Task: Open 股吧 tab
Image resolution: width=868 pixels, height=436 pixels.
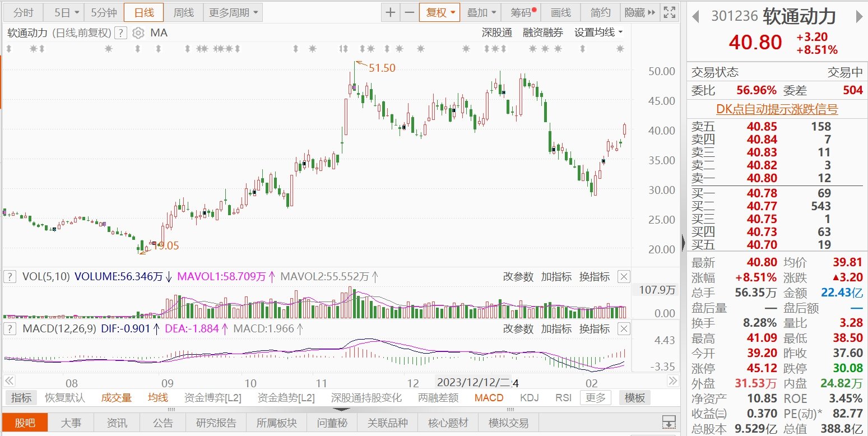Action: [25, 423]
